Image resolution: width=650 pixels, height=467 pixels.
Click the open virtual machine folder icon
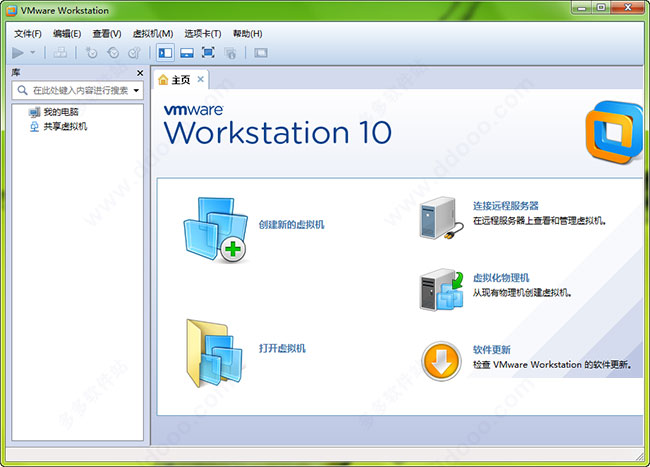214,353
